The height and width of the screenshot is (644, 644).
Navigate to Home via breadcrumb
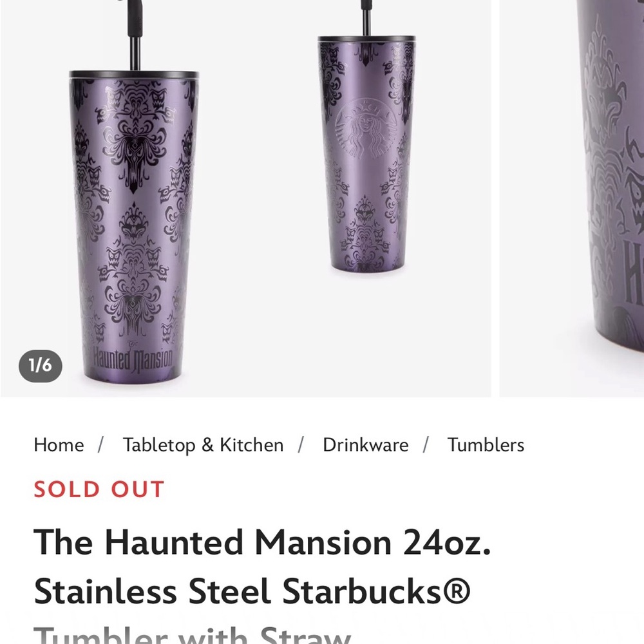click(59, 445)
